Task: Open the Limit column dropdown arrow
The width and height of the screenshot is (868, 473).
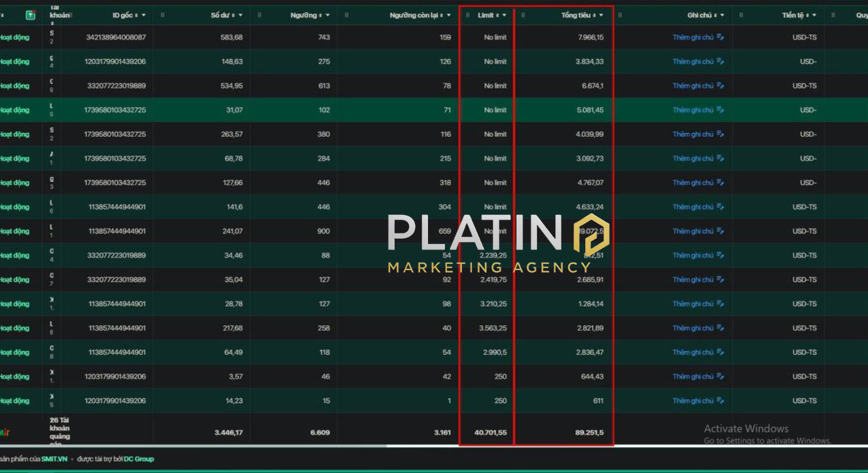Action: pos(505,15)
